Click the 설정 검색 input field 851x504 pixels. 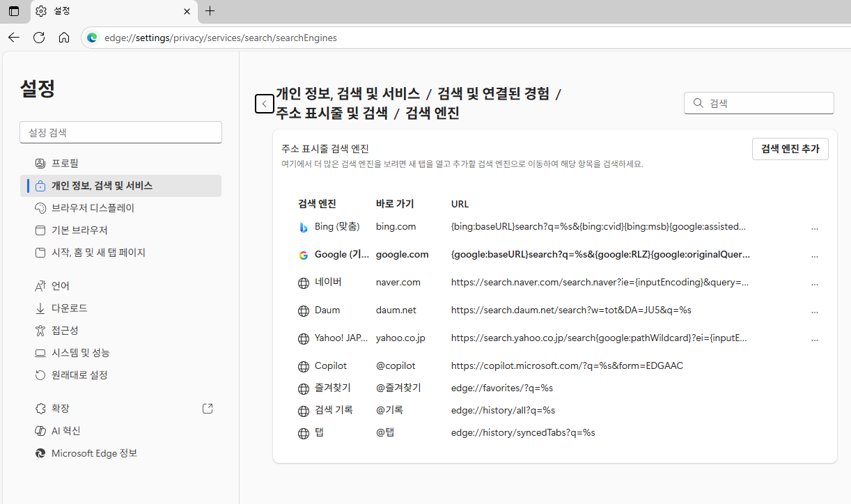point(120,132)
